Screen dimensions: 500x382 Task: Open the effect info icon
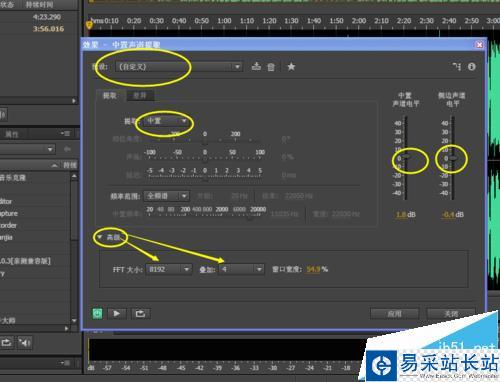pos(471,66)
